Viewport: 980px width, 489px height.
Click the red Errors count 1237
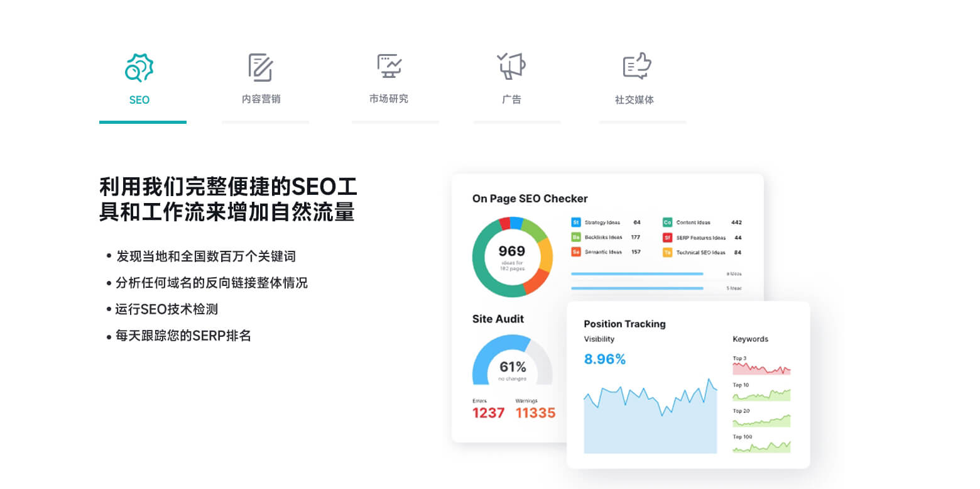tap(488, 413)
